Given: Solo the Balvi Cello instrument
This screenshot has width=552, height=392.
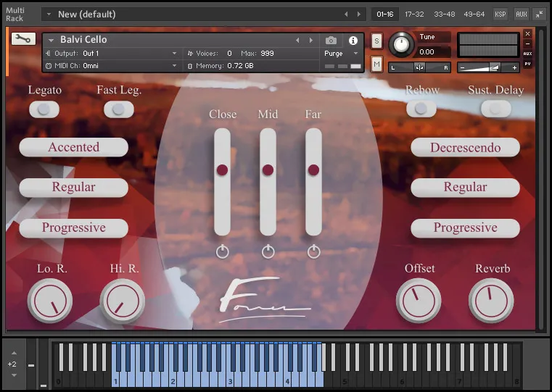Looking at the screenshot, I should [x=376, y=41].
